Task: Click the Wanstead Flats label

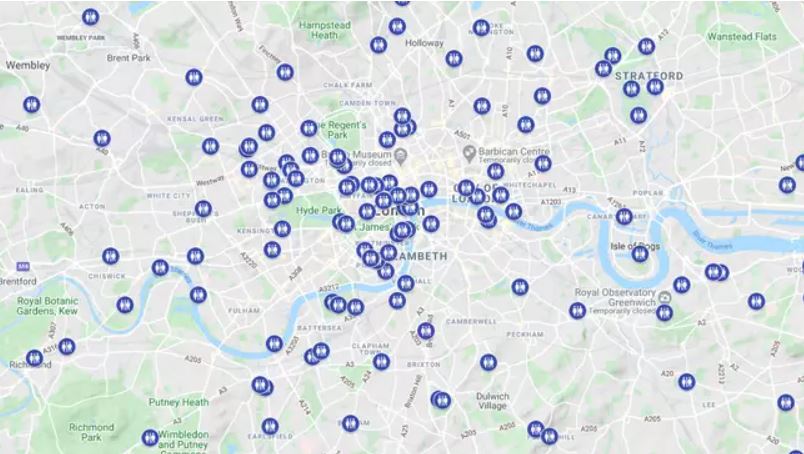Action: tap(742, 36)
